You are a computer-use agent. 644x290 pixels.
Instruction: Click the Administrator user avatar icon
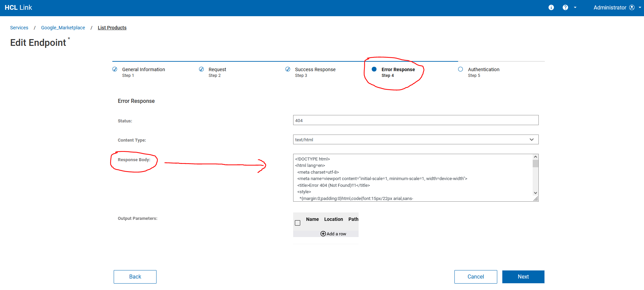coord(632,7)
